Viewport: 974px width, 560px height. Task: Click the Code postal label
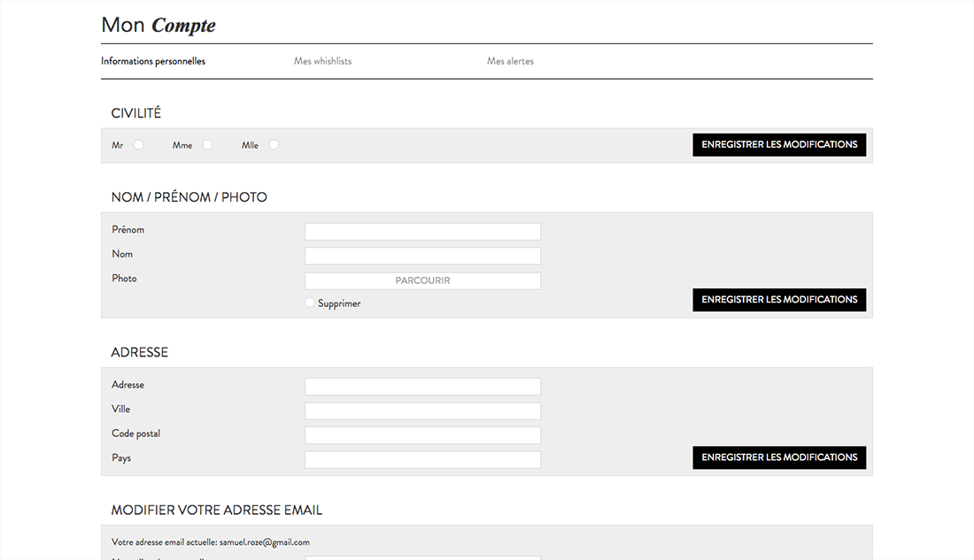136,433
